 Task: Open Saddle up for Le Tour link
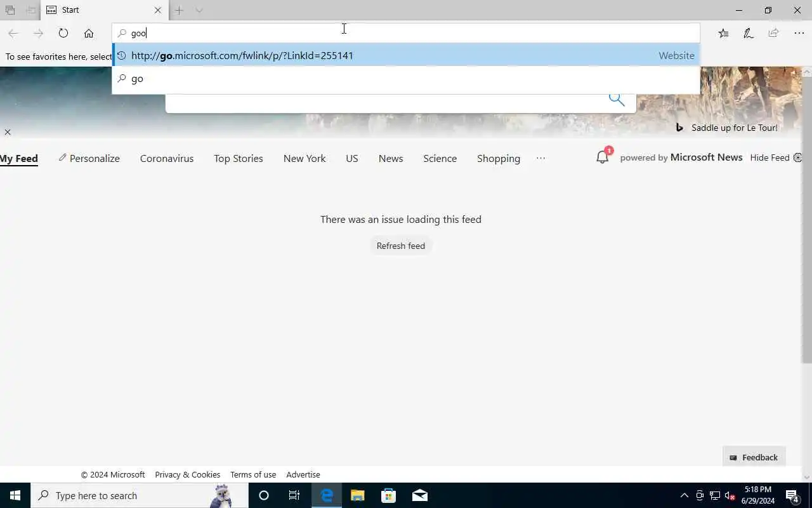735,128
